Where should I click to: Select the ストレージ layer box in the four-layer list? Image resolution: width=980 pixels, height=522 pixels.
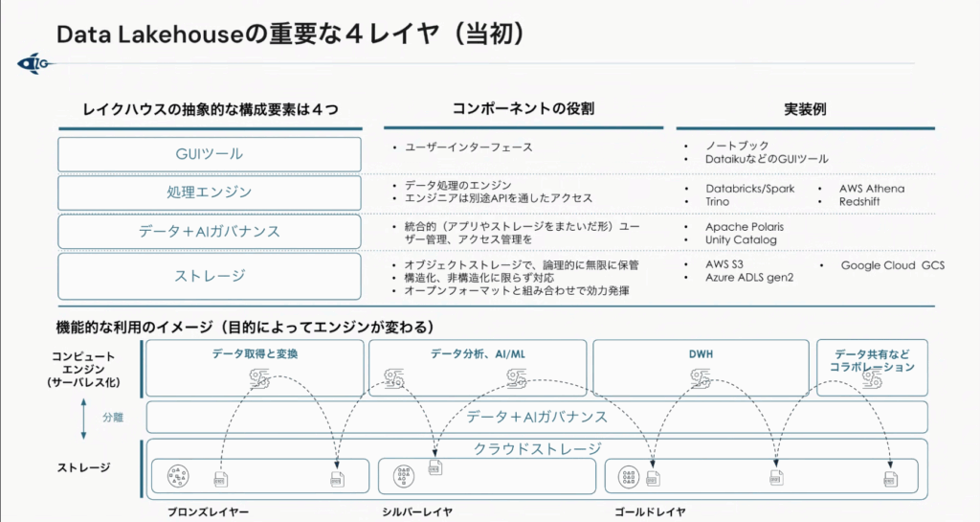tap(210, 276)
